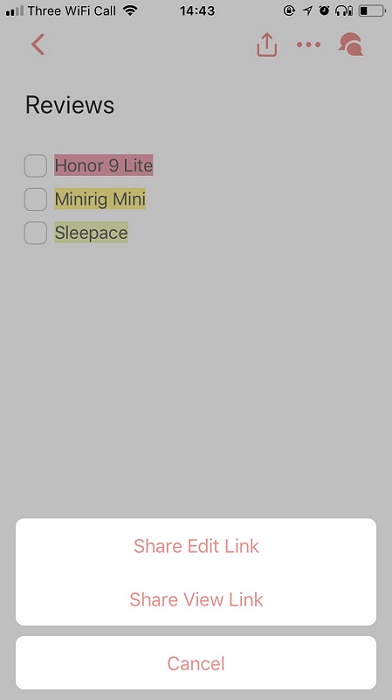Open the three-dots more options menu
The height and width of the screenshot is (700, 392).
coord(309,45)
